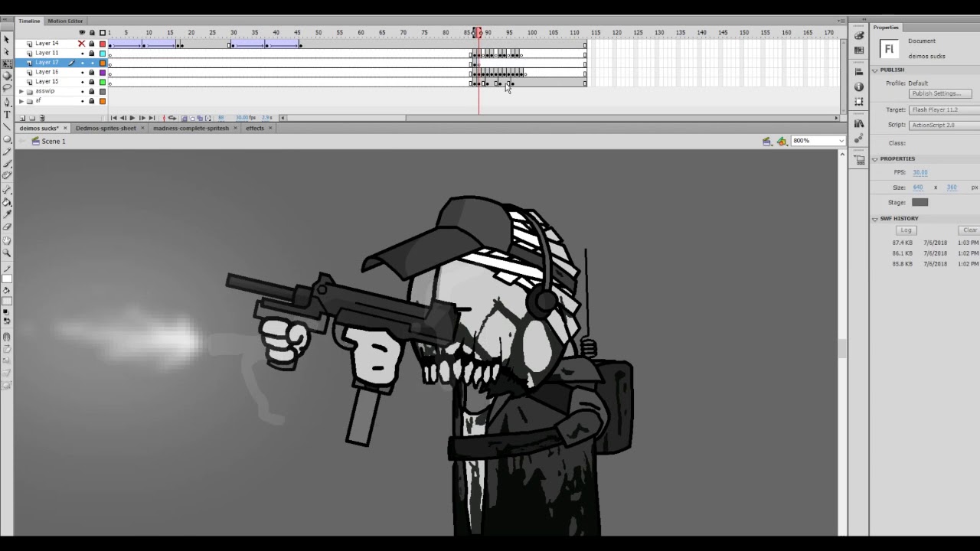
Task: Play the timeline animation
Action: coord(132,118)
